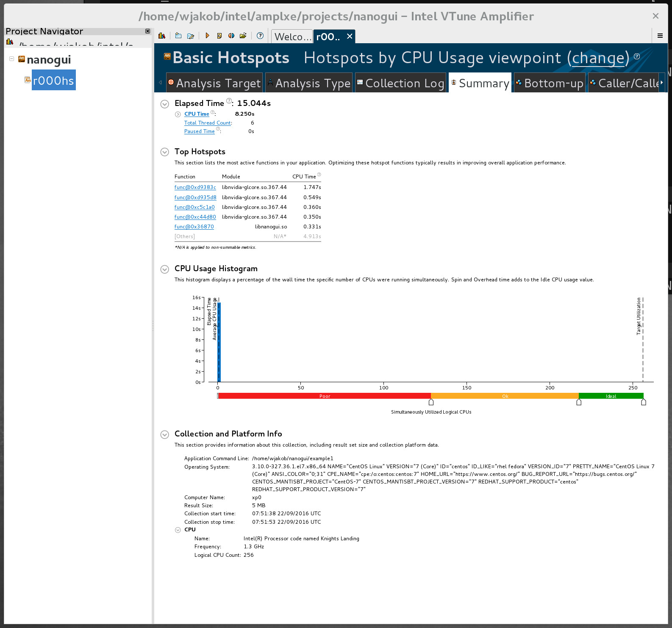The width and height of the screenshot is (672, 628).
Task: Collapse the Top Hotspots section
Action: click(x=165, y=152)
